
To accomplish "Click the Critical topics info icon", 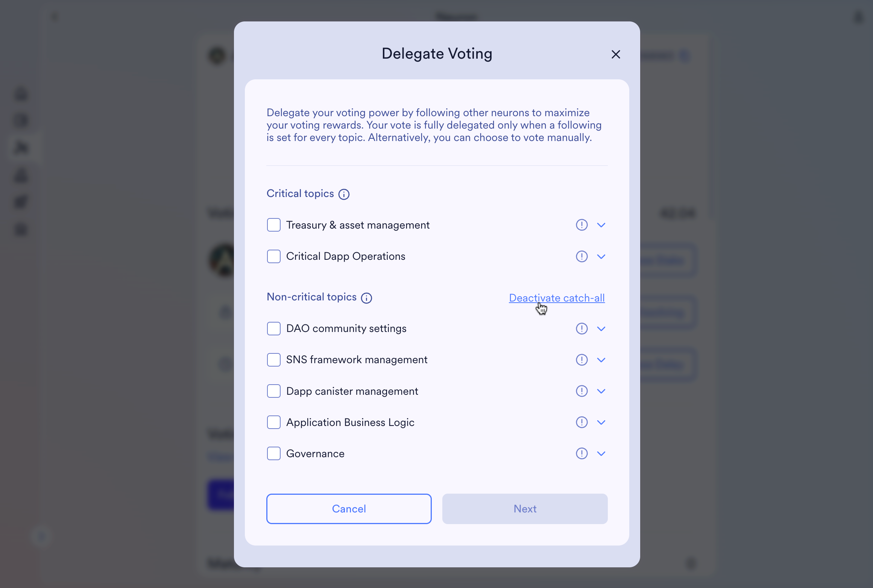I will tap(344, 194).
